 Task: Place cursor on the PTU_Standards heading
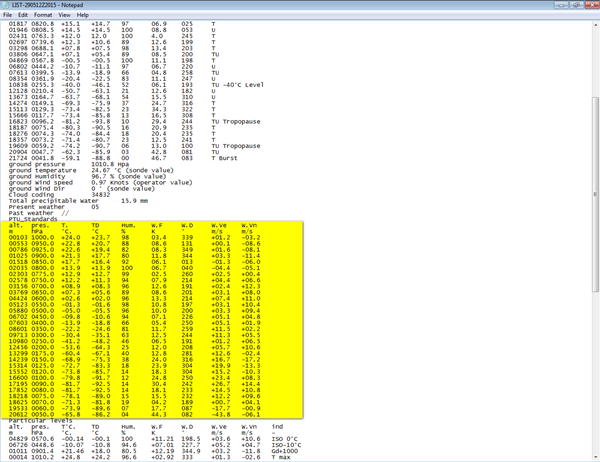point(36,219)
